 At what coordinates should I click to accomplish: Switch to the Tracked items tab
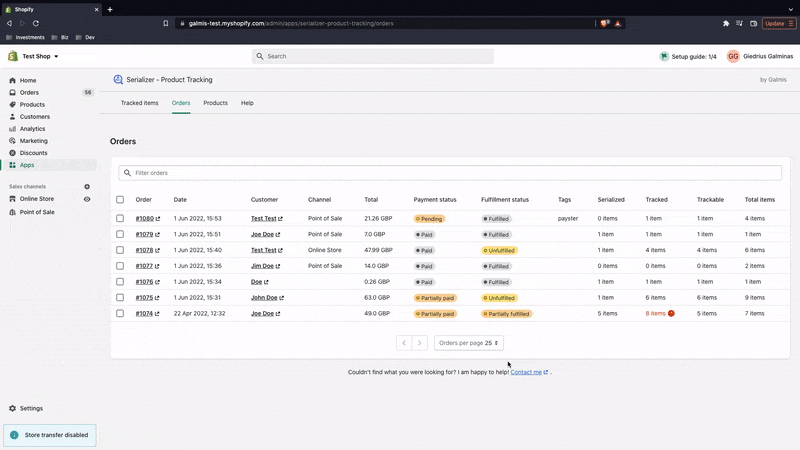139,103
